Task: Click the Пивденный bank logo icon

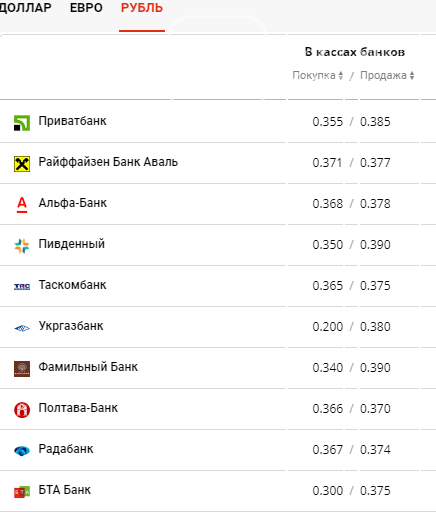Action: pyautogui.click(x=22, y=246)
